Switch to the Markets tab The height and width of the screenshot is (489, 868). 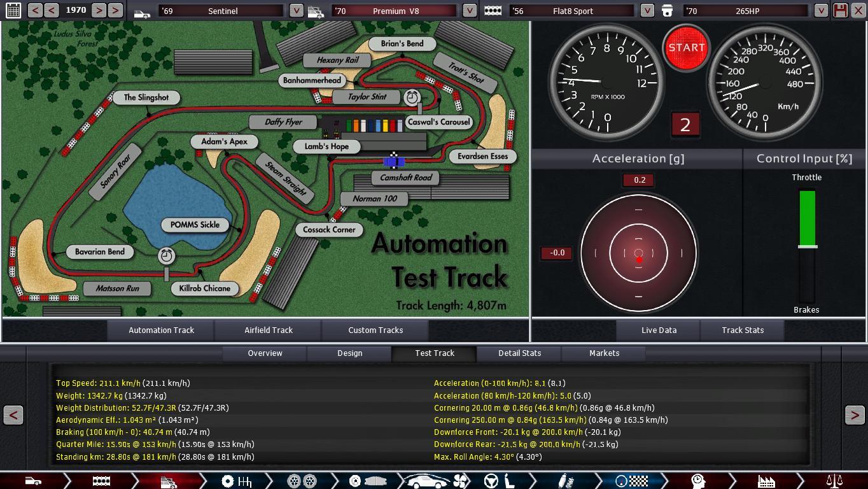tap(604, 353)
